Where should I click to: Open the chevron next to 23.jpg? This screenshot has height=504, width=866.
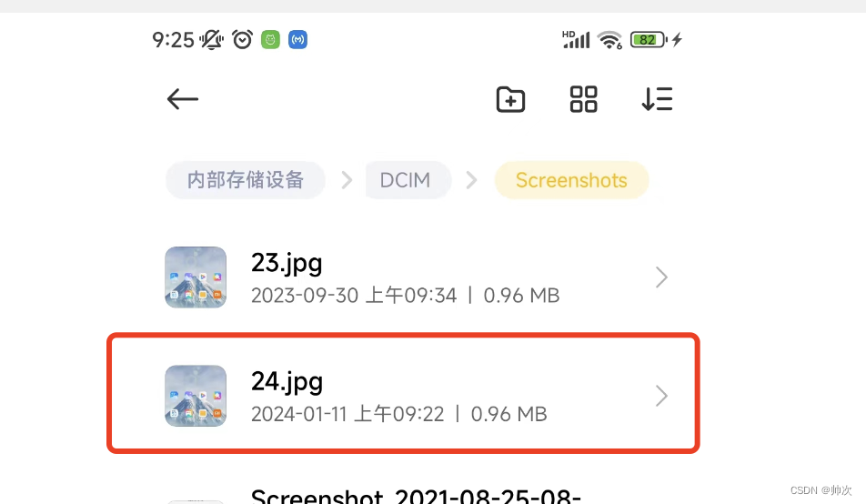[x=661, y=277]
